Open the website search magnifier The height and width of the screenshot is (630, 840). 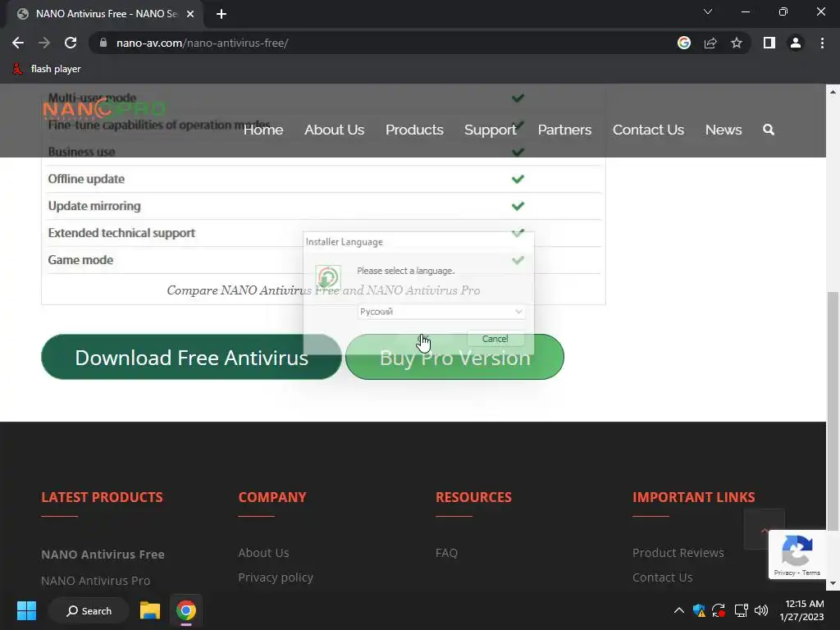pos(768,130)
